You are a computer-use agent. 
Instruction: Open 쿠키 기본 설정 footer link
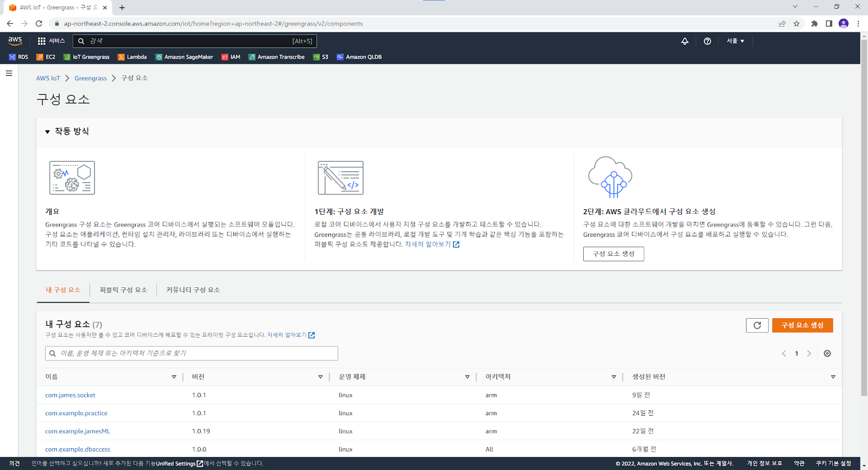(x=833, y=463)
